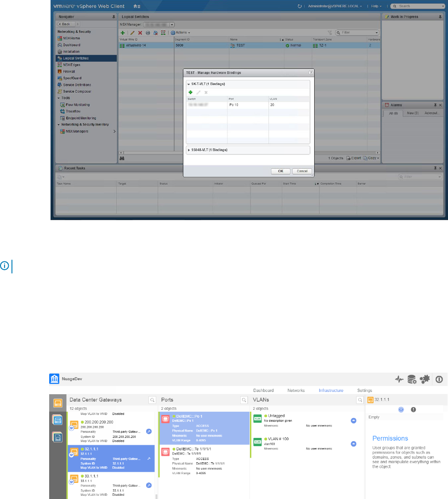448x499 pixels.
Task: Select the VLAN # 100 entry
Action: [307, 443]
